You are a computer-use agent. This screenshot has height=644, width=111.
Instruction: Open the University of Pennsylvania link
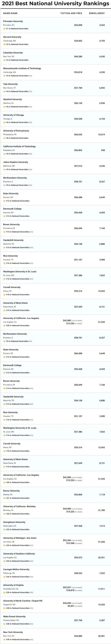[16, 131]
